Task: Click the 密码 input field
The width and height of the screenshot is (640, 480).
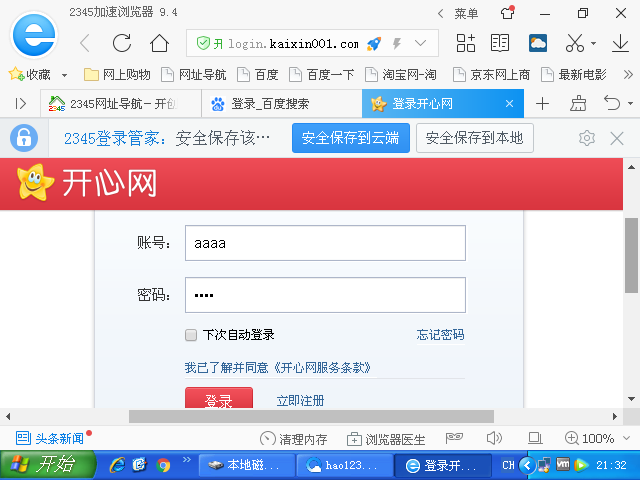Action: 325,295
